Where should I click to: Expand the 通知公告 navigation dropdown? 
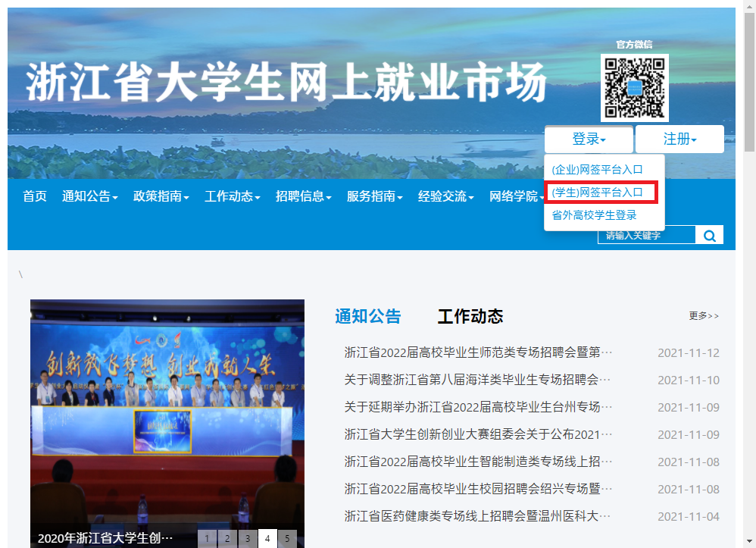pos(89,196)
